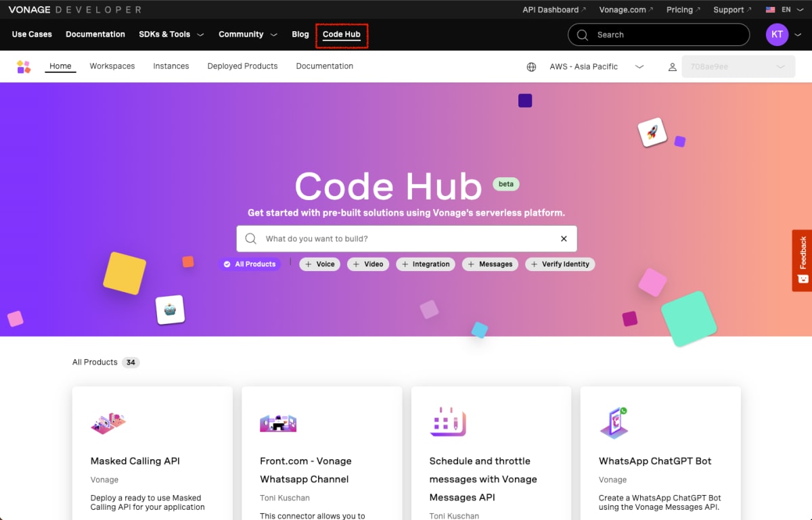Click the 'All Products' heading text

pyautogui.click(x=95, y=362)
